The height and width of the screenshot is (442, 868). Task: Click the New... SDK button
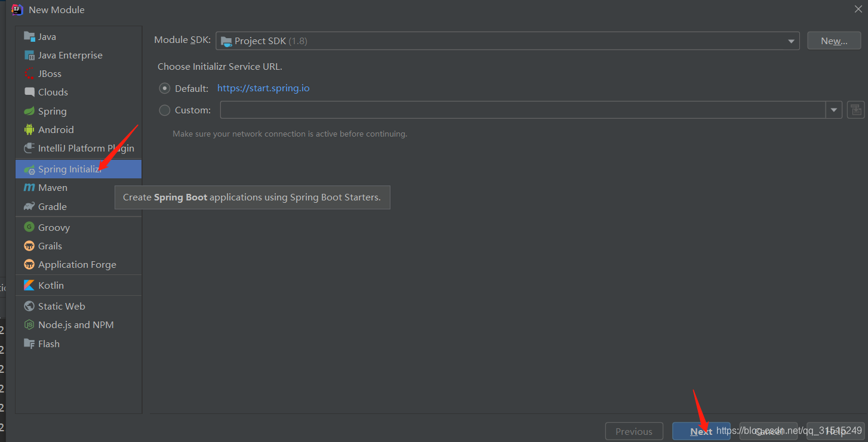pos(834,41)
